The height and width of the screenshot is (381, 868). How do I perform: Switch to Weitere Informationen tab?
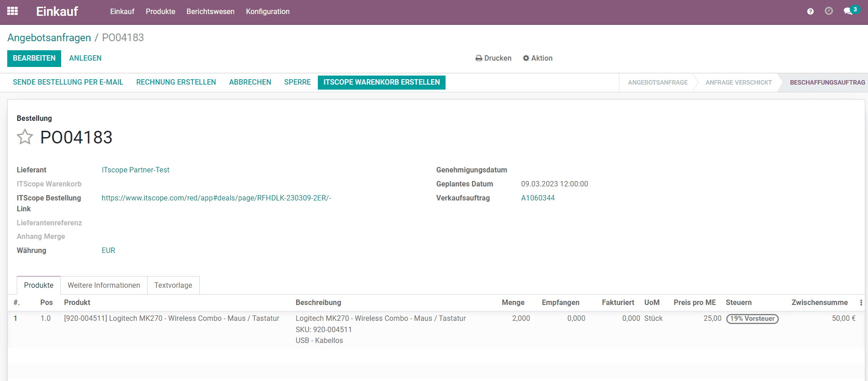(104, 286)
